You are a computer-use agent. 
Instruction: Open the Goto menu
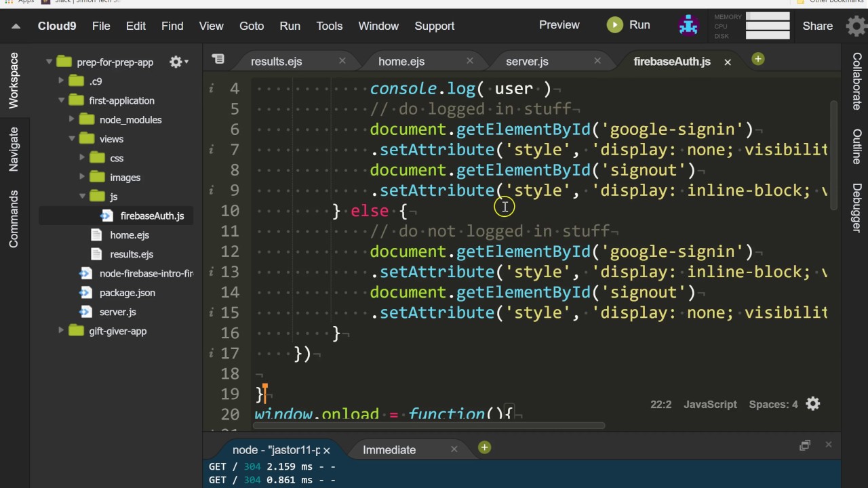click(252, 26)
